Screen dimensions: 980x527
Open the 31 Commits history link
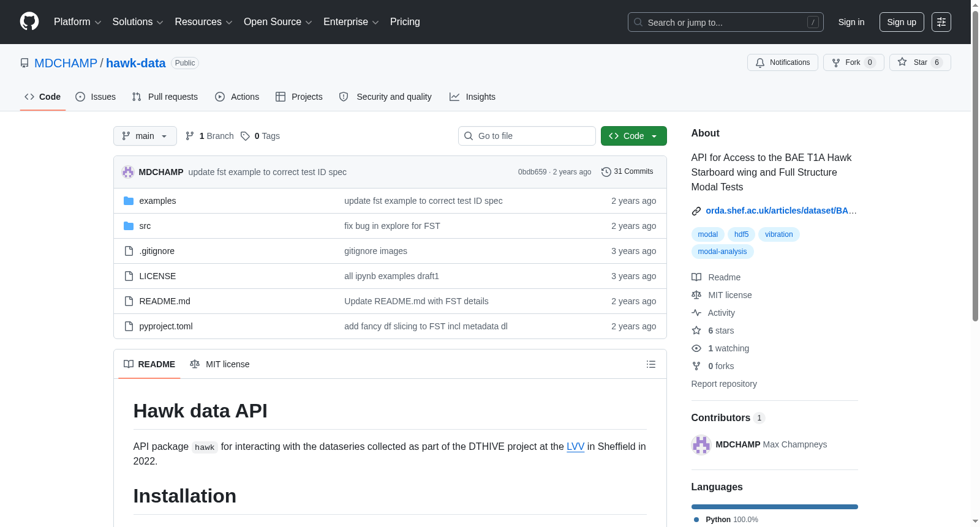[627, 172]
